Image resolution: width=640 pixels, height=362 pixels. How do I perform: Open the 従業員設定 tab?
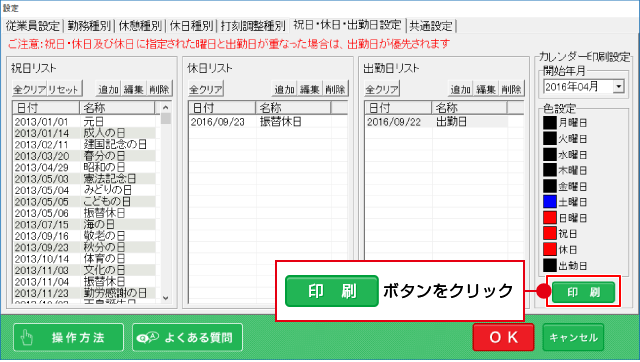(x=33, y=26)
